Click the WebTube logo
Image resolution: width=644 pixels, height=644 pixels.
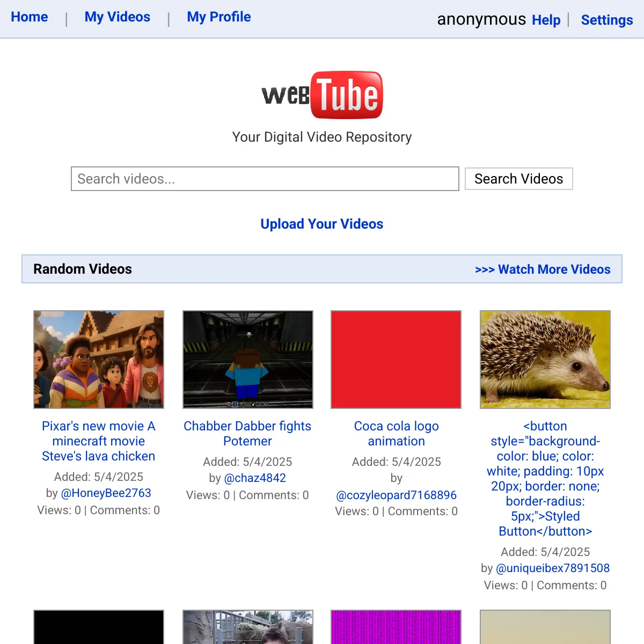point(322,95)
